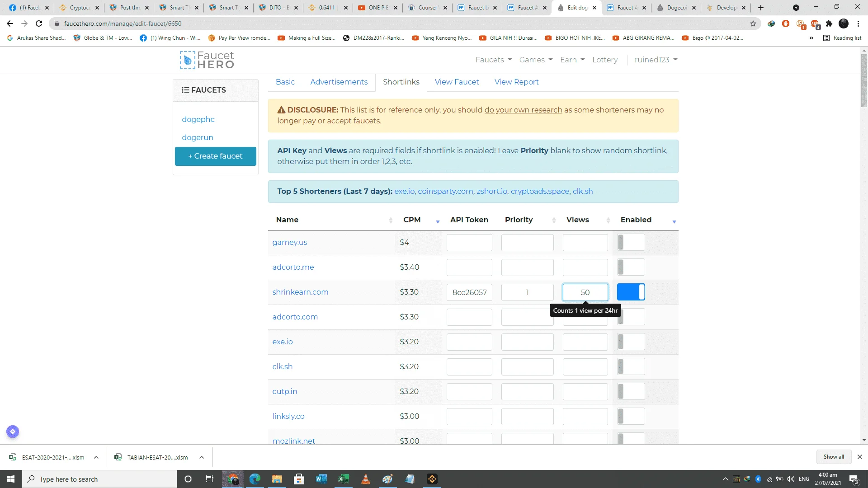The height and width of the screenshot is (488, 868).
Task: Open Microsoft Store from the taskbar
Action: pos(299,479)
